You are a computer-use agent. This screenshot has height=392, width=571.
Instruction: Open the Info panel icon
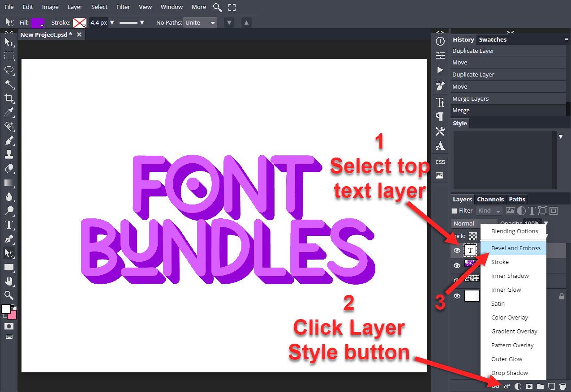coord(440,42)
